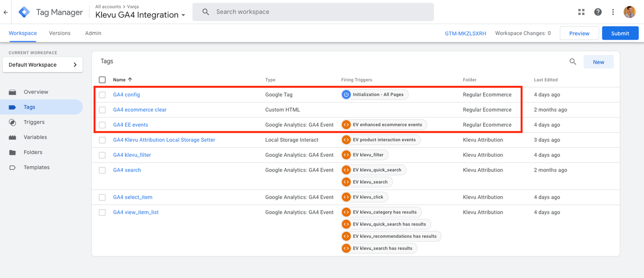Image resolution: width=644 pixels, height=278 pixels.
Task: Click the back arrow icon
Action: click(6, 12)
